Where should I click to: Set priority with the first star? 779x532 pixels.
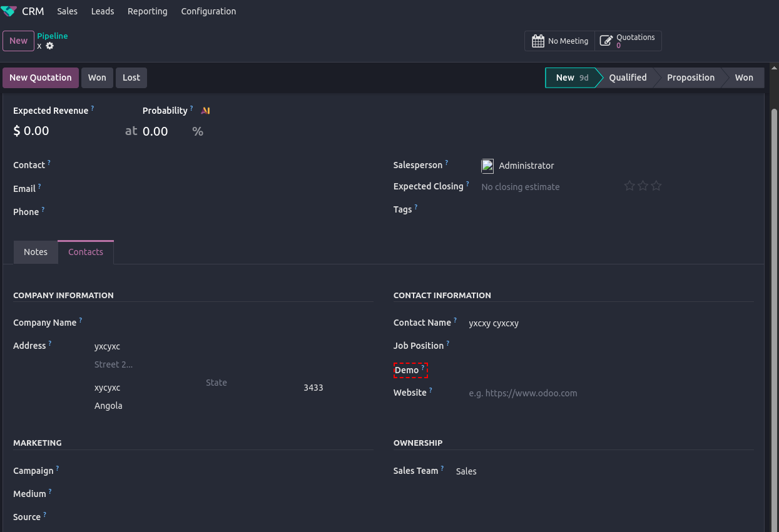(629, 186)
